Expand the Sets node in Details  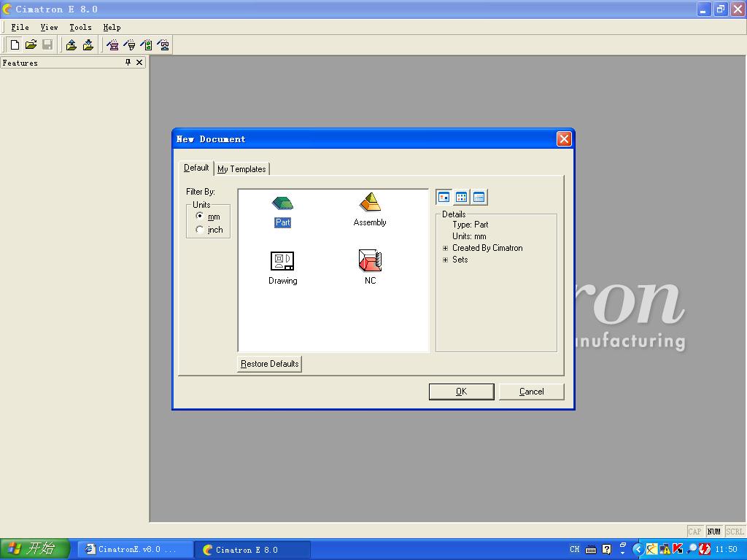point(446,260)
